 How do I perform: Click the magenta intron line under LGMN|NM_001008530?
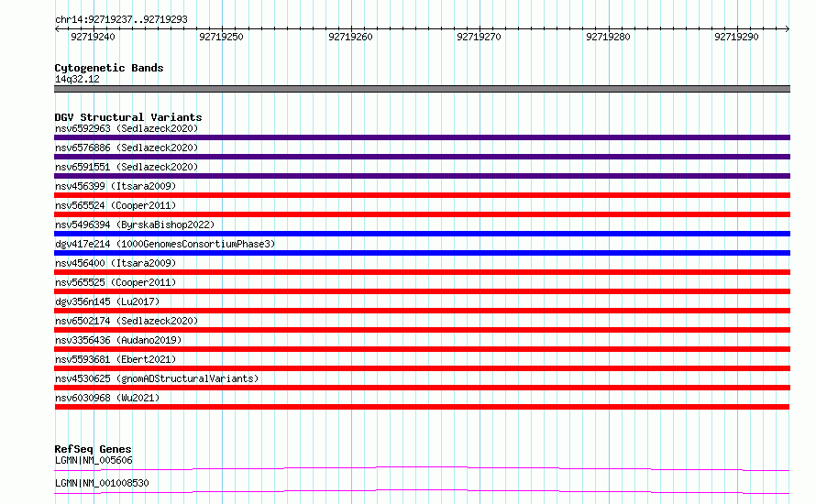pos(422,491)
